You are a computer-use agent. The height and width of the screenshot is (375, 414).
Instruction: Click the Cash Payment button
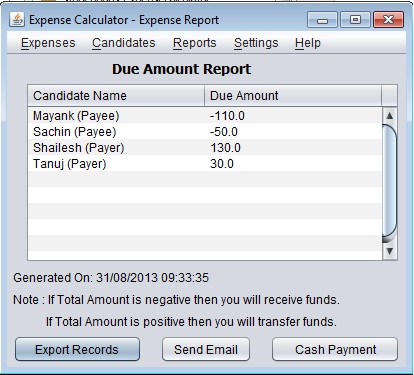pos(335,349)
